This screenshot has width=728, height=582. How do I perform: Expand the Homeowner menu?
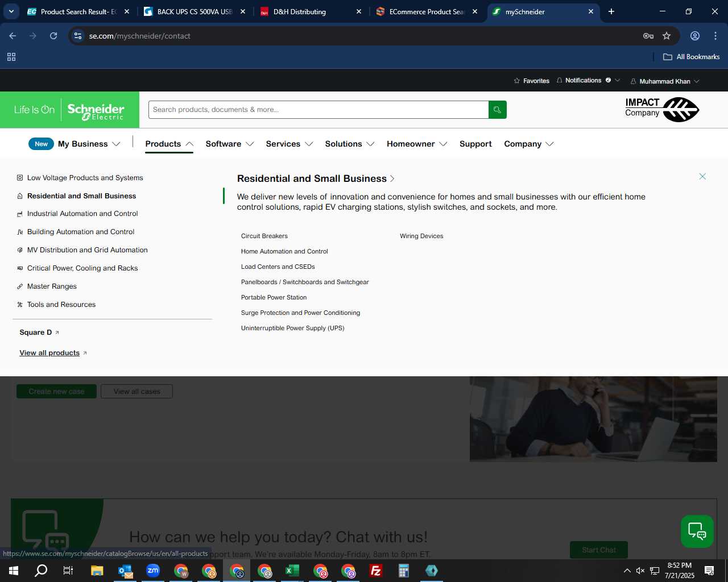417,144
